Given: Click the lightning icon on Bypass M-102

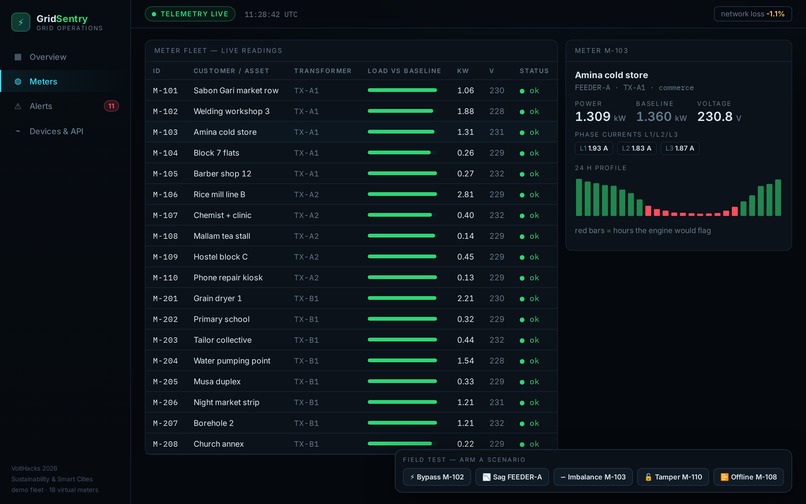Looking at the screenshot, I should [412, 477].
